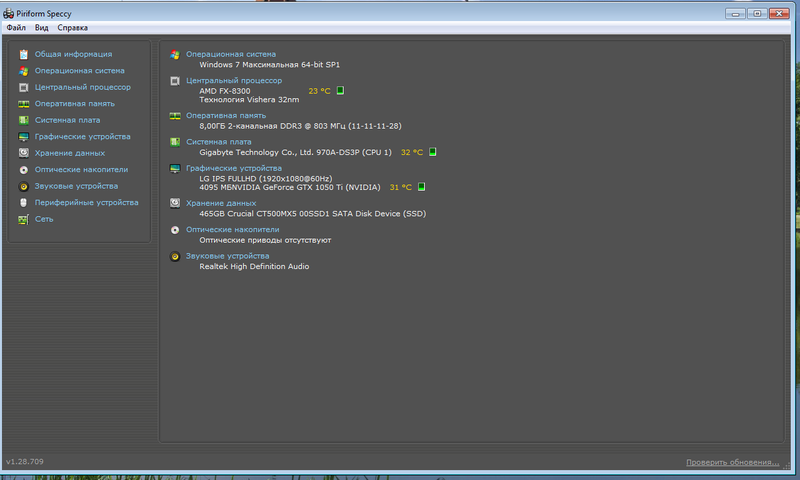Click the RAM module icon in sidebar
Image resolution: width=800 pixels, height=480 pixels.
(x=23, y=104)
